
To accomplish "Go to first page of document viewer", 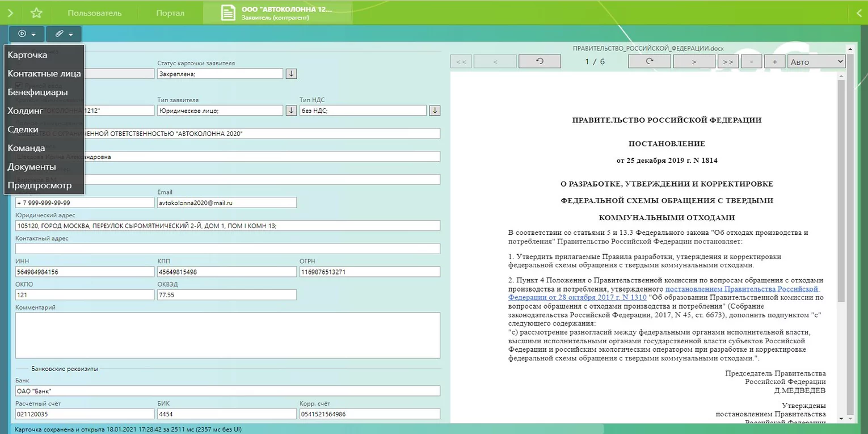I will click(x=461, y=61).
